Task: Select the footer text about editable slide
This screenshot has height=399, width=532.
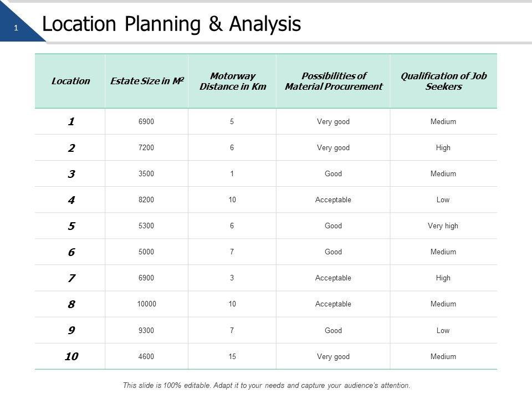Action: coord(267,385)
